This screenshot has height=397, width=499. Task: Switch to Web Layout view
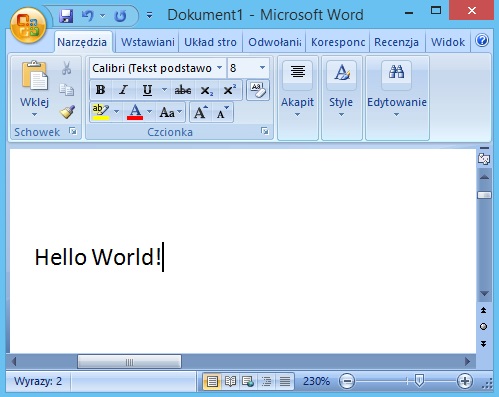248,381
